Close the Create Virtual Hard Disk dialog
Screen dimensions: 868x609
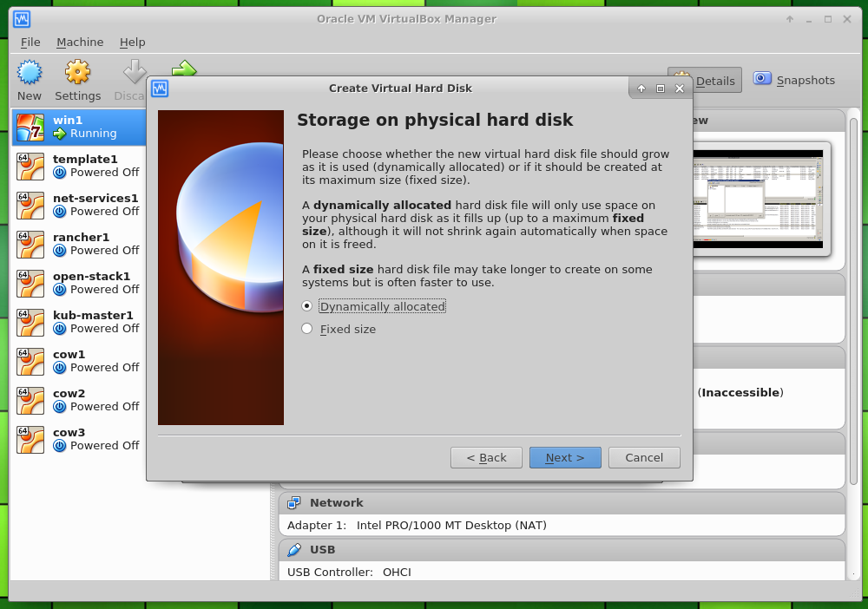pos(680,88)
